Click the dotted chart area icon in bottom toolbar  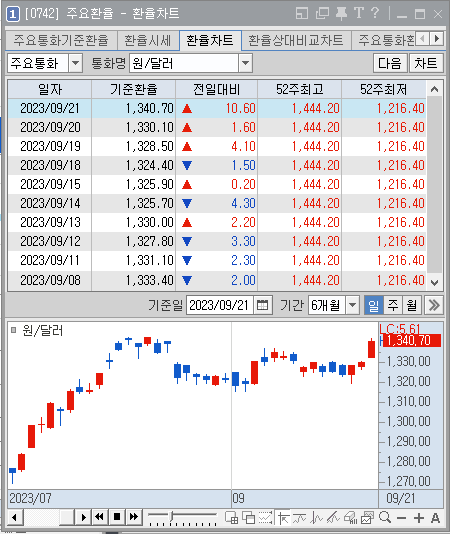pos(266,518)
